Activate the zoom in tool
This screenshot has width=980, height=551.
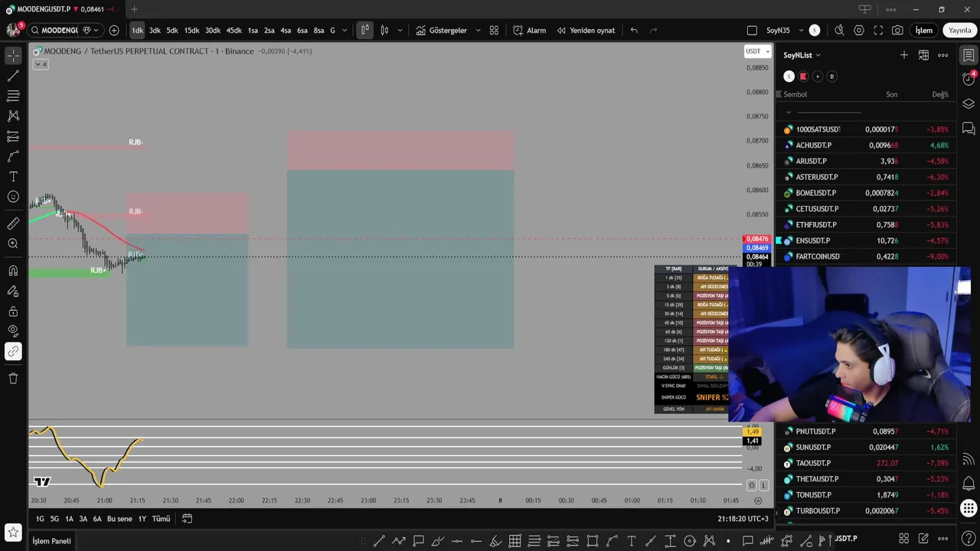click(x=13, y=243)
